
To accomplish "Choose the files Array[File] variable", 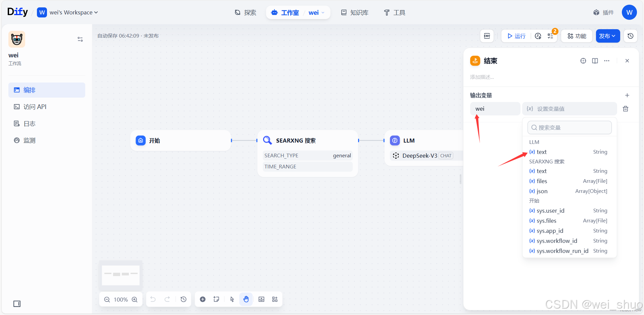I will 569,181.
